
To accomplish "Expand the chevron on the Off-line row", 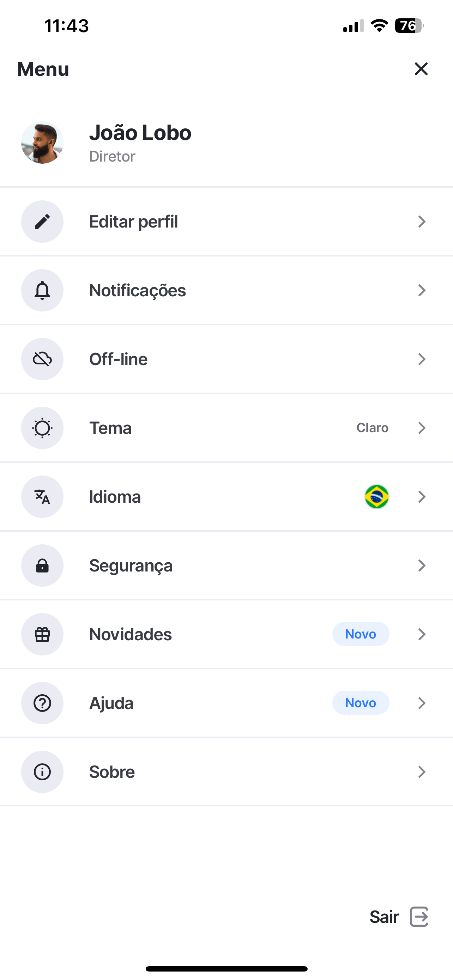I will click(422, 359).
